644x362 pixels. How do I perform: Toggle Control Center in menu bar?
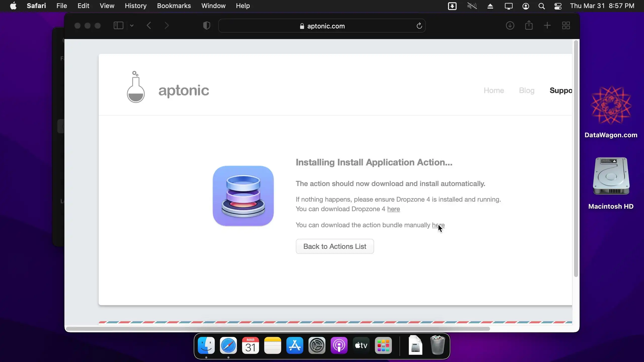tap(558, 6)
